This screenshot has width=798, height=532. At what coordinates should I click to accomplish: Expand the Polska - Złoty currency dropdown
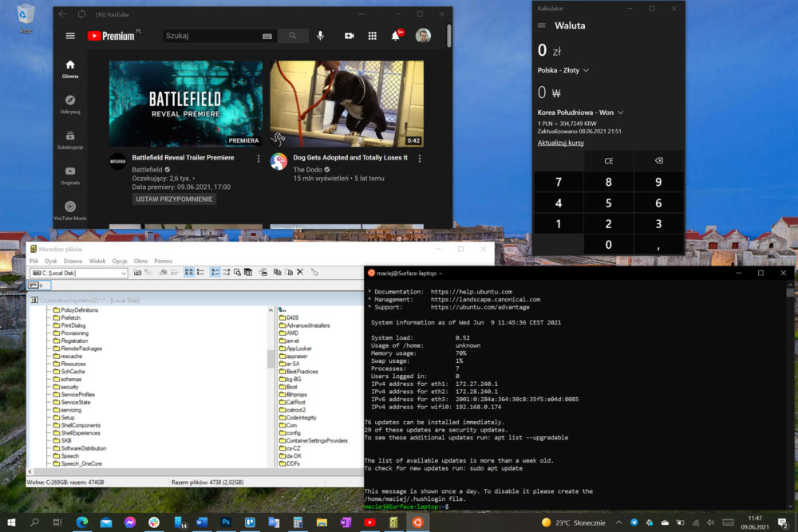pyautogui.click(x=563, y=70)
